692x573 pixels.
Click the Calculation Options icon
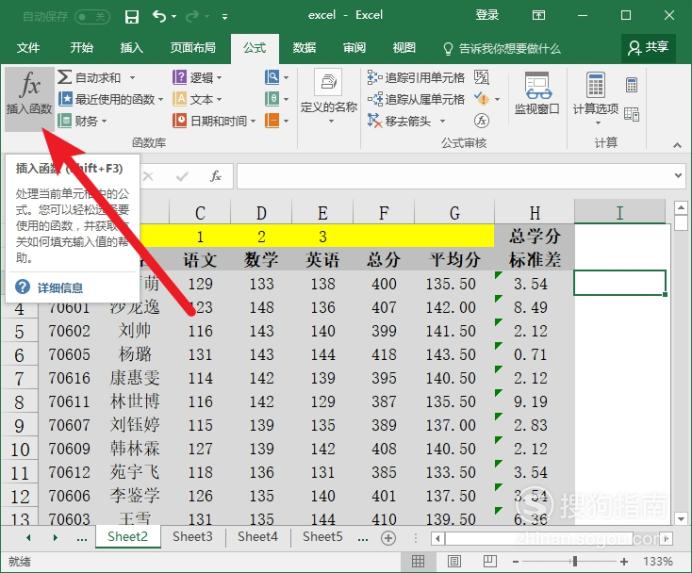[595, 85]
